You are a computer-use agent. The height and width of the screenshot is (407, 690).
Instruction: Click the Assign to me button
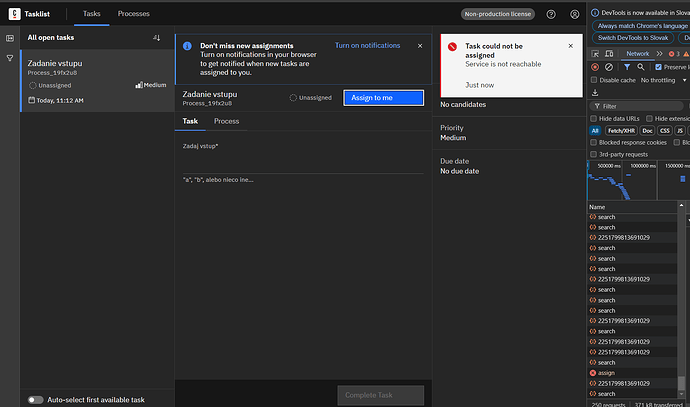383,98
